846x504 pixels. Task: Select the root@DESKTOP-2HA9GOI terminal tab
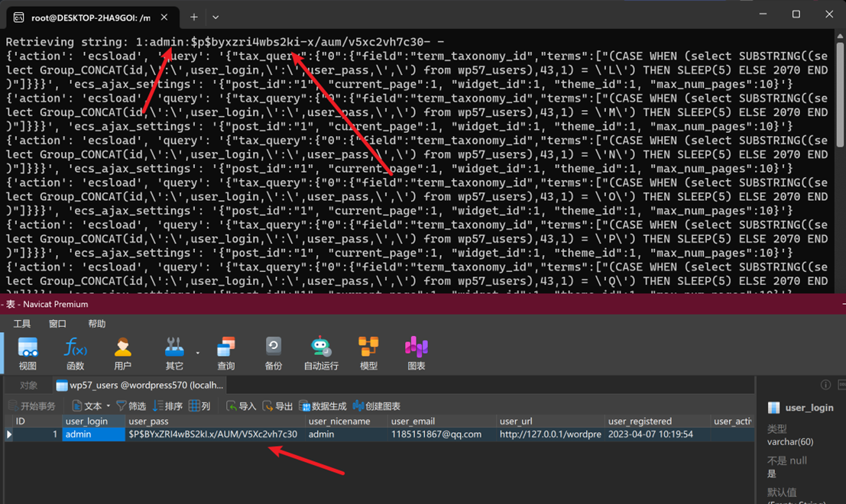89,18
